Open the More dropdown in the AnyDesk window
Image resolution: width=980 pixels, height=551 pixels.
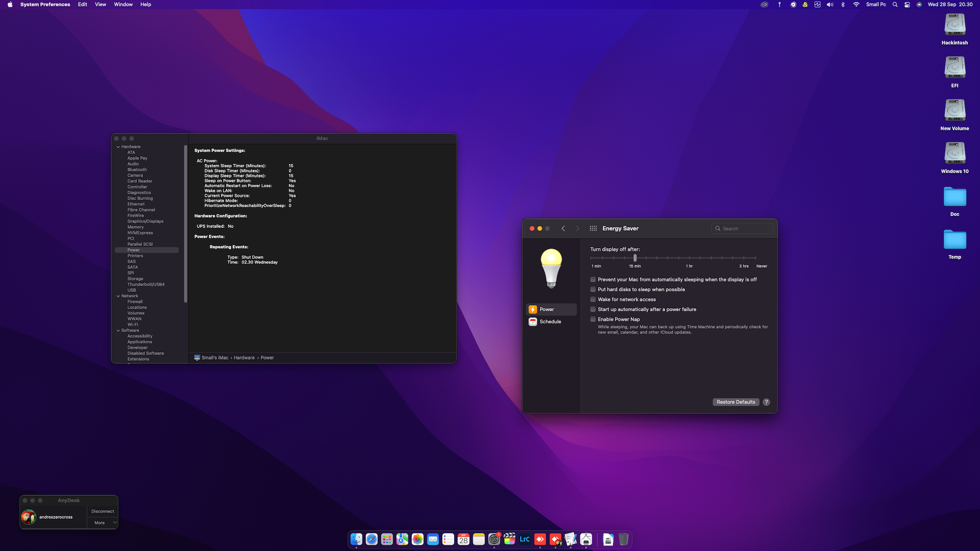(x=103, y=523)
